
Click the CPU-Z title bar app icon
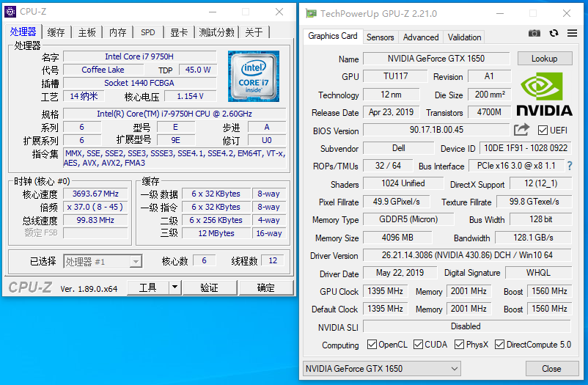(x=10, y=12)
